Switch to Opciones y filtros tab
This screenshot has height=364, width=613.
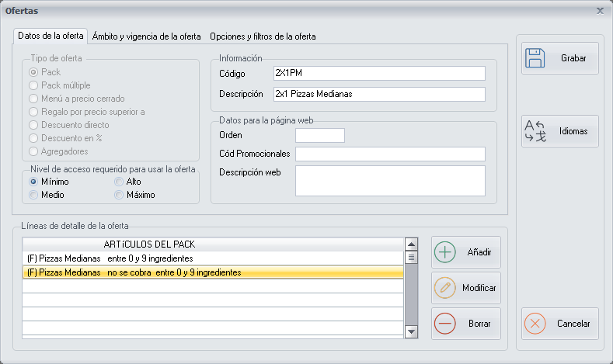click(x=262, y=36)
